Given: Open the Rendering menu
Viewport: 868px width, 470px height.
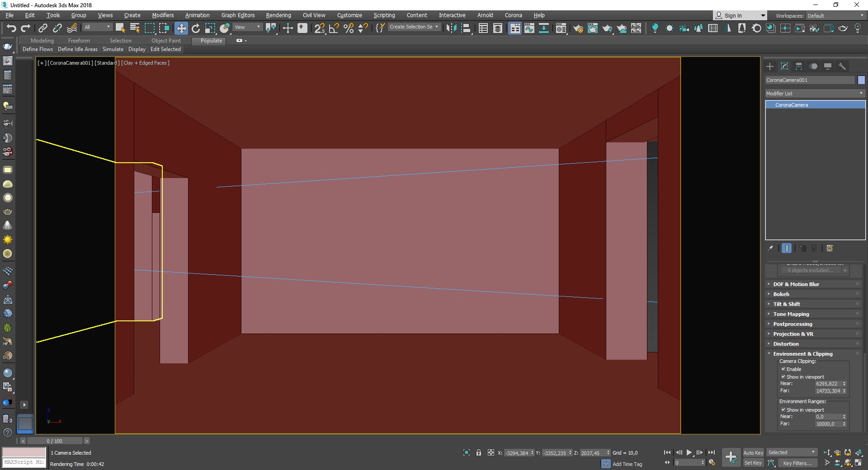Looking at the screenshot, I should [278, 15].
